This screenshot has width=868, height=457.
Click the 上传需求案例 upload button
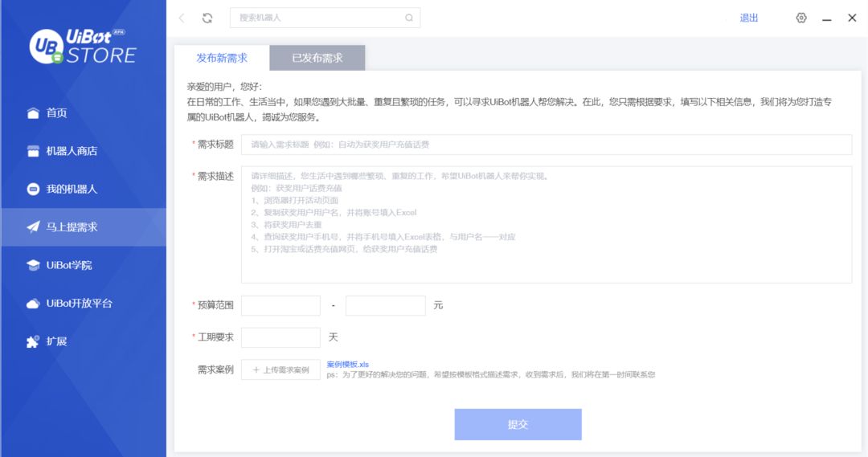pyautogui.click(x=280, y=369)
